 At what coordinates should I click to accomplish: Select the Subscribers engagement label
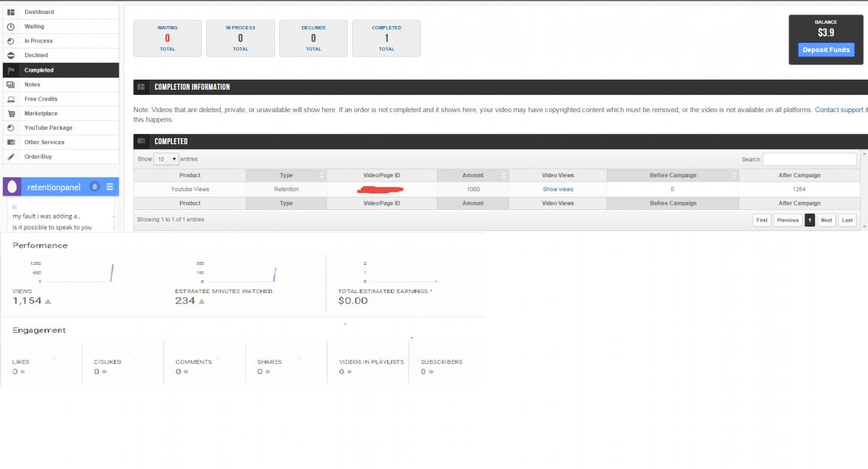(441, 362)
